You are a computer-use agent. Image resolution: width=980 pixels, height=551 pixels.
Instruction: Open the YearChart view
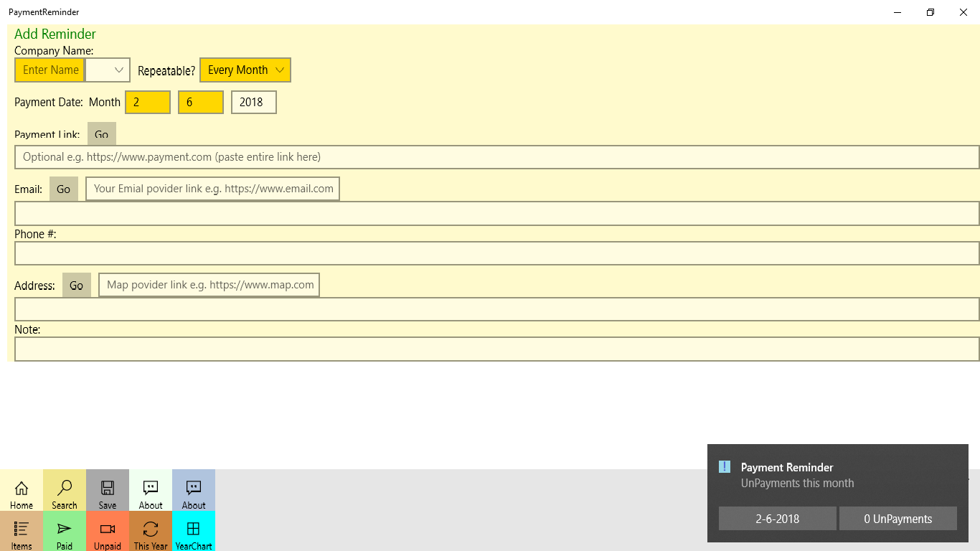click(194, 531)
